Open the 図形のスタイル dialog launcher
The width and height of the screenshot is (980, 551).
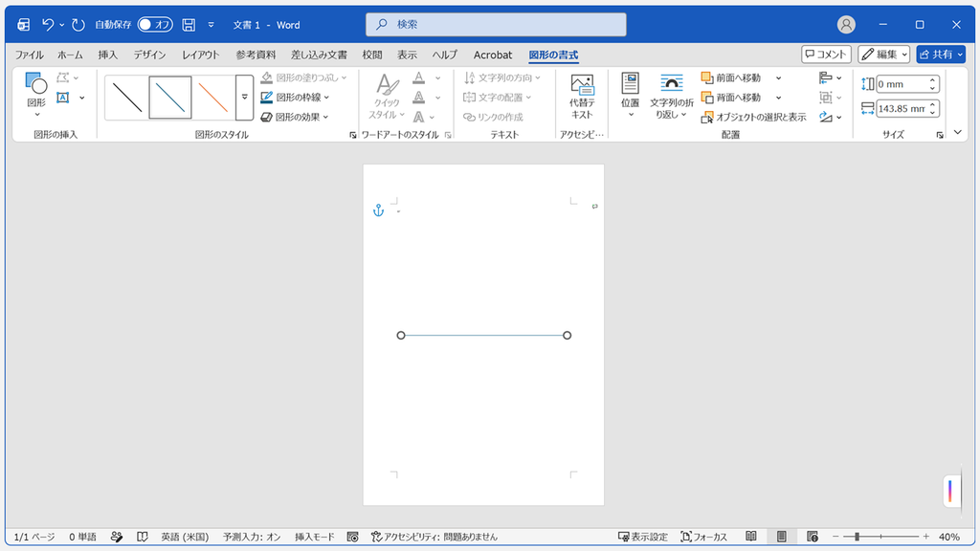coord(352,135)
